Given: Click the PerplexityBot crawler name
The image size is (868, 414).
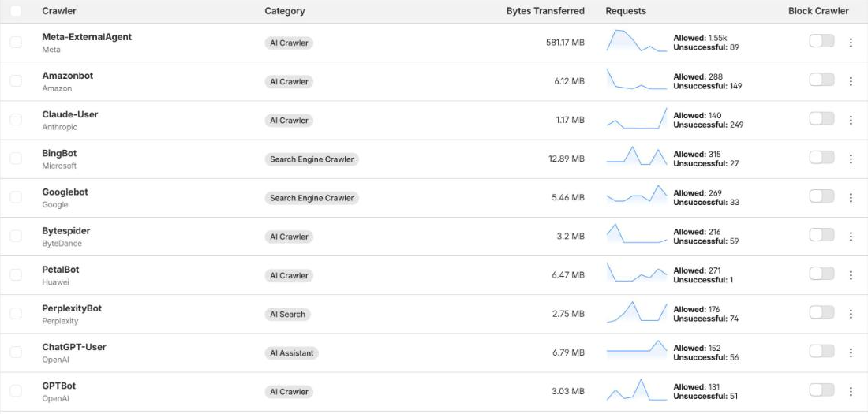Looking at the screenshot, I should coord(72,308).
